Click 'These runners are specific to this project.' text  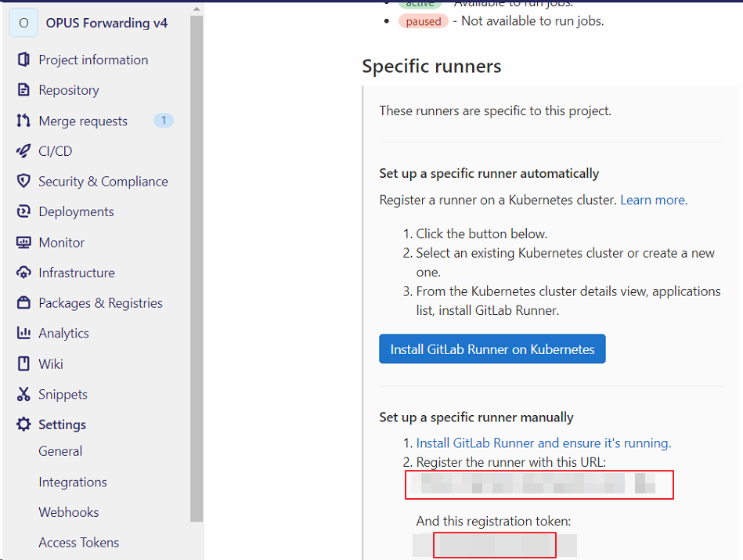point(495,111)
